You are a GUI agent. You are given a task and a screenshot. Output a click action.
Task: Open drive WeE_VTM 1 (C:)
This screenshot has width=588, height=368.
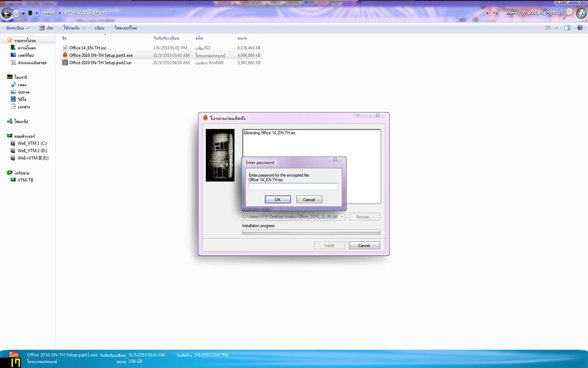coord(32,144)
